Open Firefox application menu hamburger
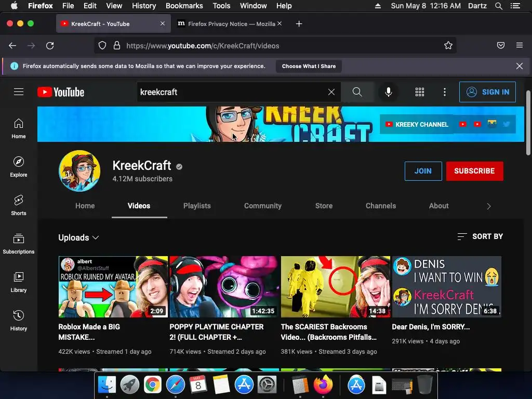 pos(520,46)
